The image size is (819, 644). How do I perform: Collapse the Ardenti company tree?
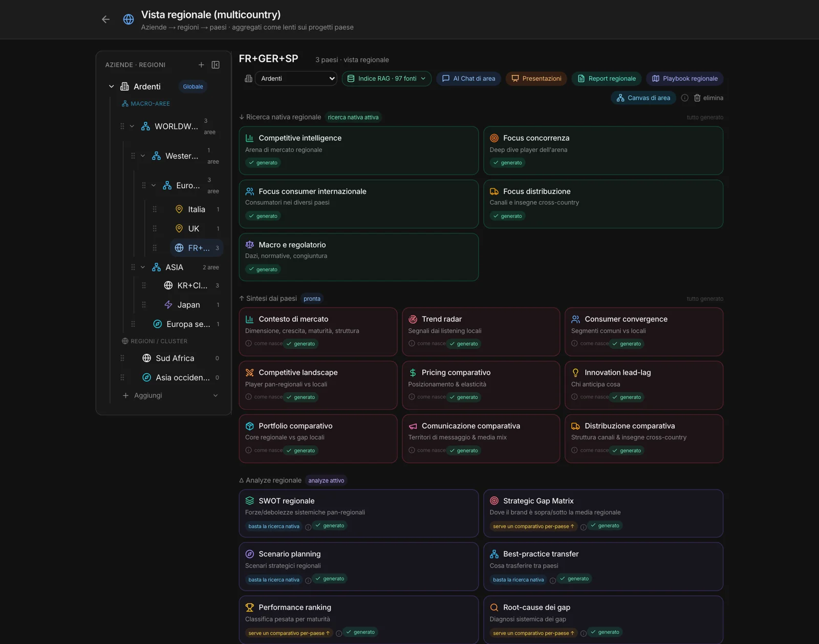click(111, 86)
